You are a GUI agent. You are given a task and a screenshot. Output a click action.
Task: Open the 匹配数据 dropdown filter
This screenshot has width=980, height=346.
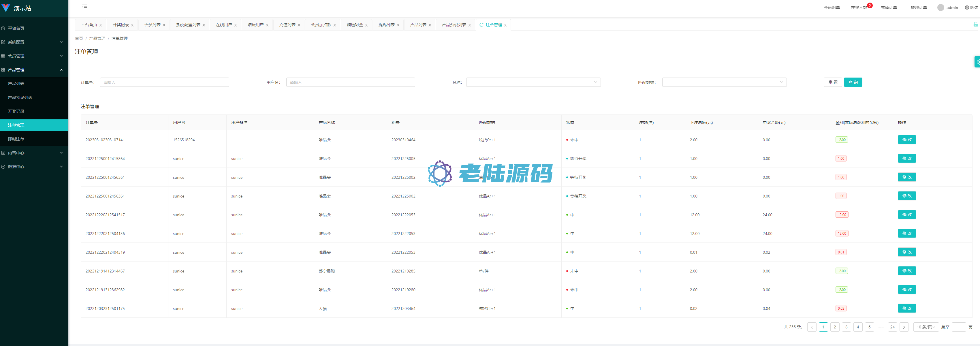coord(724,82)
